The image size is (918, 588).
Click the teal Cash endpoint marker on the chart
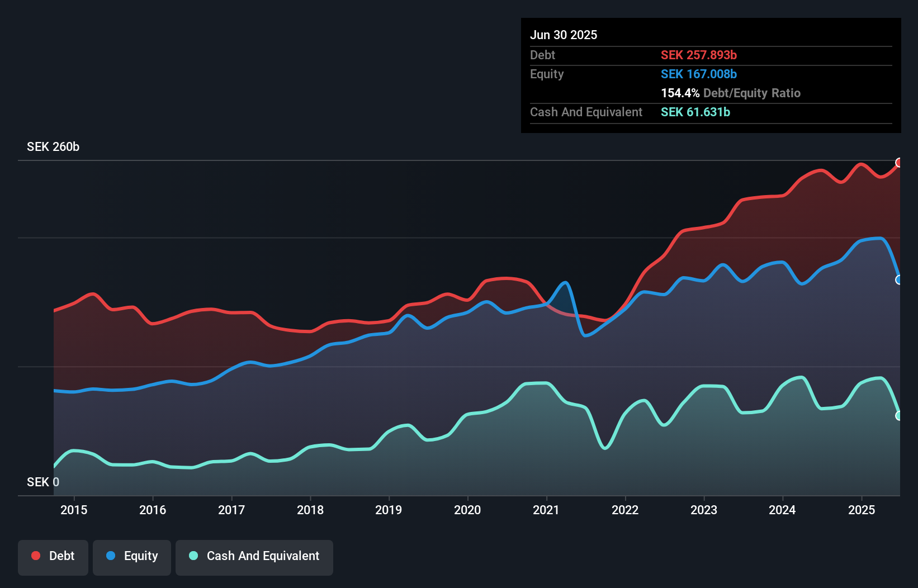tap(899, 416)
